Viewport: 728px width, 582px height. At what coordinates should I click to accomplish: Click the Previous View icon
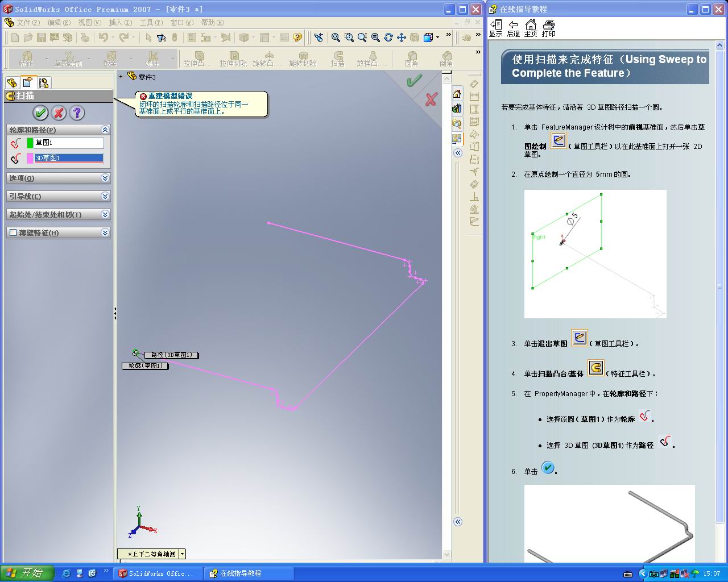pos(318,38)
